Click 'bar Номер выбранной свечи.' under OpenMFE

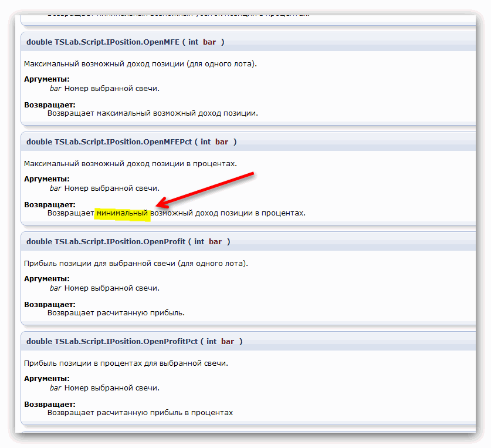[x=104, y=89]
